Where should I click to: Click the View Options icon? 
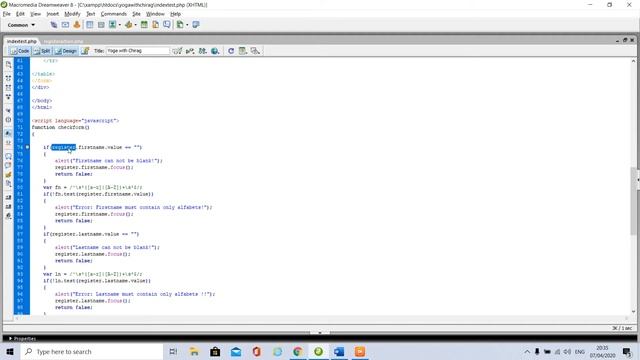[243, 51]
